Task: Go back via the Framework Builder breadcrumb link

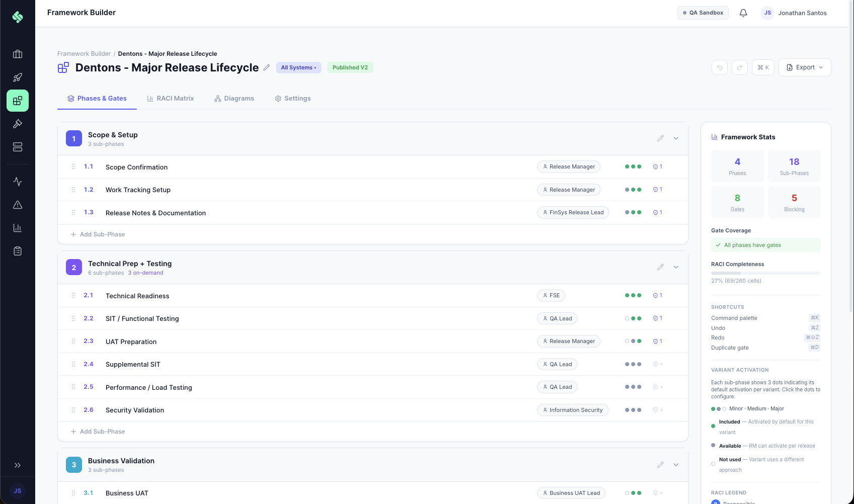Action: click(83, 53)
